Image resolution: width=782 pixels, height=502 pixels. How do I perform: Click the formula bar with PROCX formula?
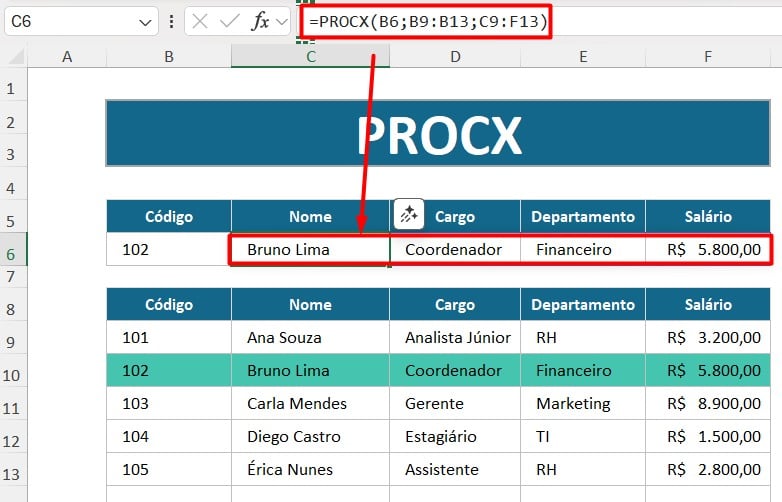(x=541, y=21)
